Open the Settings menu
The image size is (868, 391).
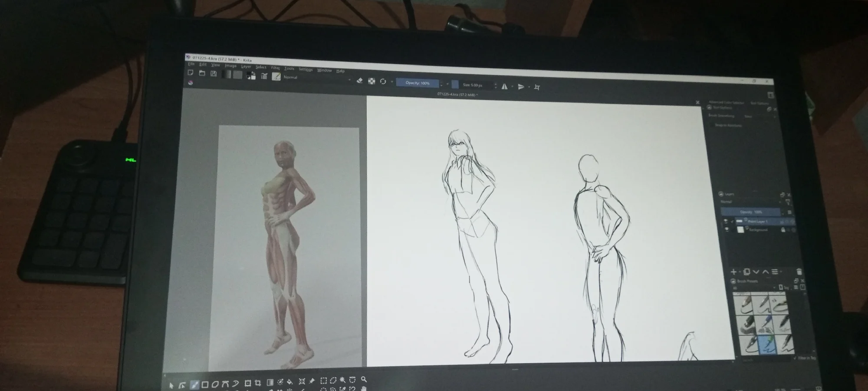306,69
